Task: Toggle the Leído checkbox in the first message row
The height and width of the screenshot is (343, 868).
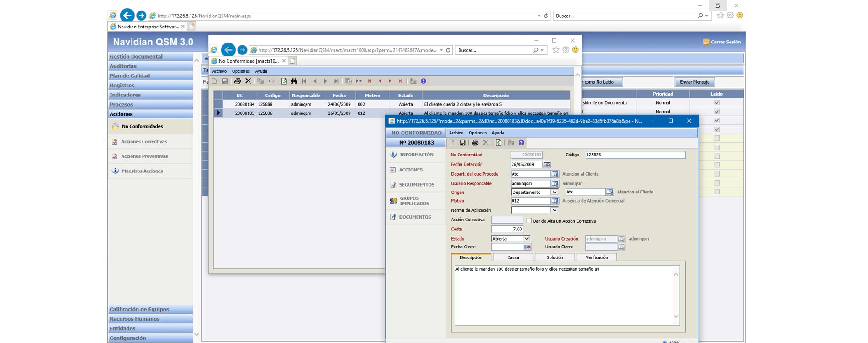Action: [x=716, y=103]
